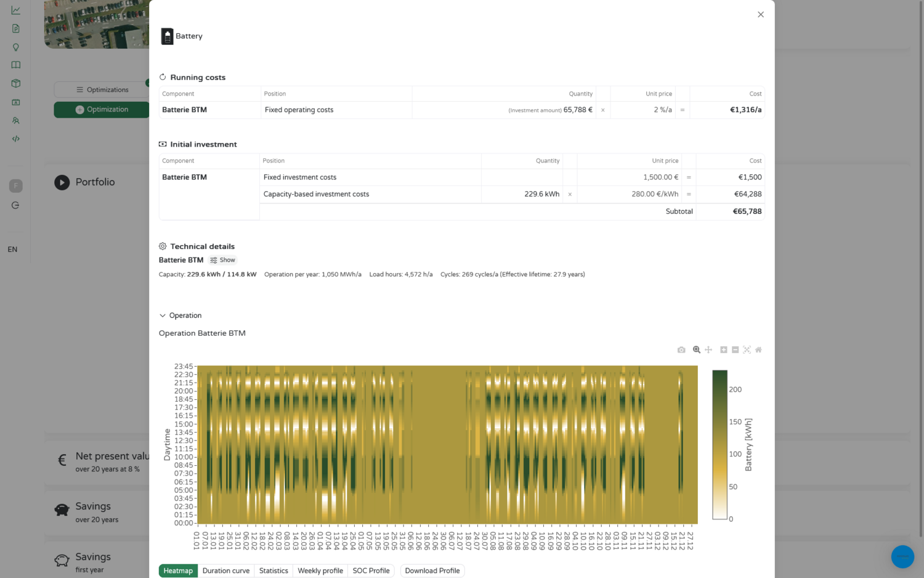Image resolution: width=924 pixels, height=578 pixels.
Task: Autoscale the heatmap chart axes
Action: [x=747, y=350]
